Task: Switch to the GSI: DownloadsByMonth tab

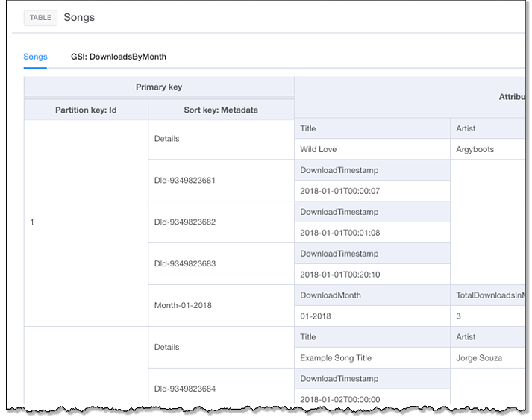Action: click(118, 57)
